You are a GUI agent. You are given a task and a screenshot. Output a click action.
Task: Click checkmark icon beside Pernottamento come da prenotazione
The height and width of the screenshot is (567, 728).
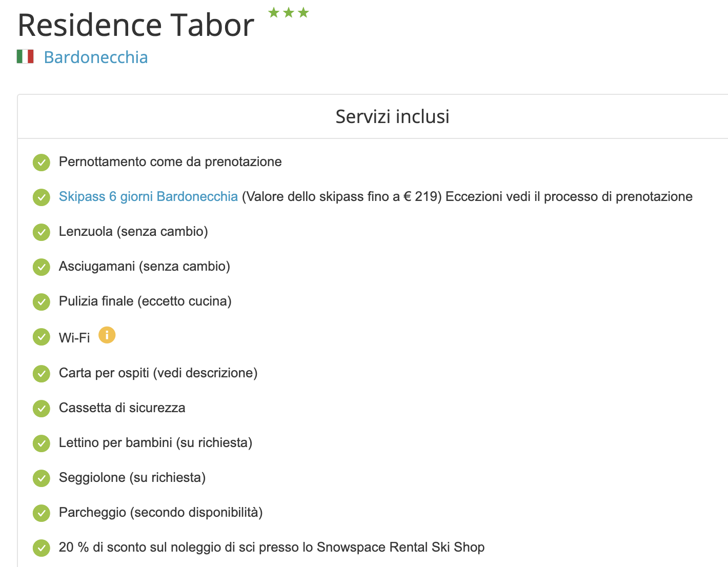click(42, 163)
